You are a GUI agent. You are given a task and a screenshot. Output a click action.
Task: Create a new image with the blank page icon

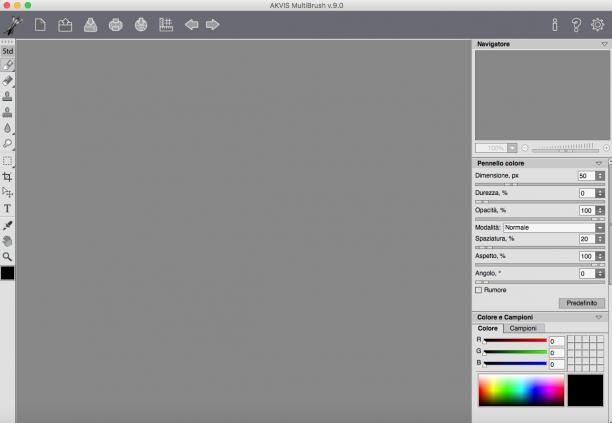tap(40, 25)
